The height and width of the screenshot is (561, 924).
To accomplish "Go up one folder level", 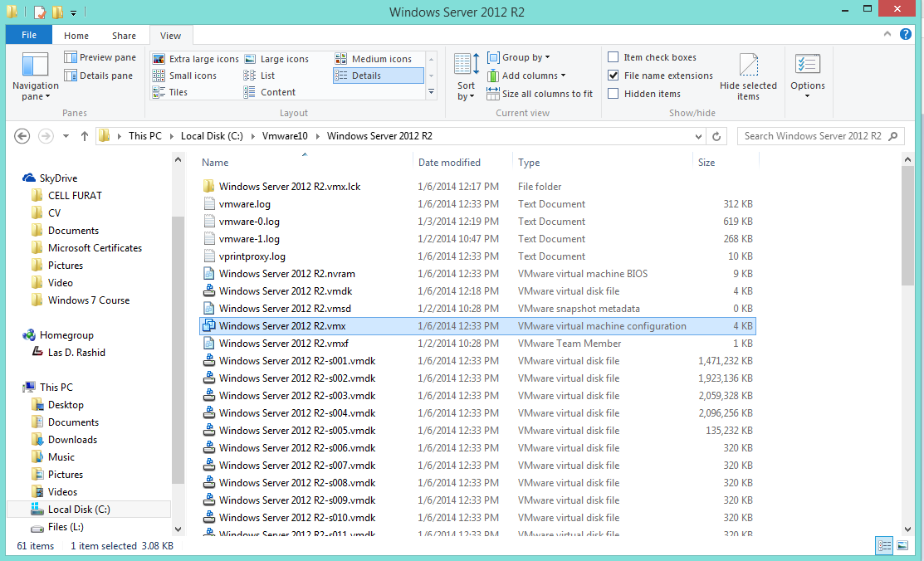I will point(85,136).
